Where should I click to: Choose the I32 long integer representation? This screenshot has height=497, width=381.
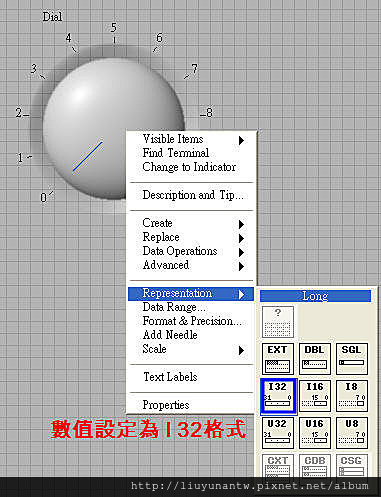pyautogui.click(x=278, y=396)
